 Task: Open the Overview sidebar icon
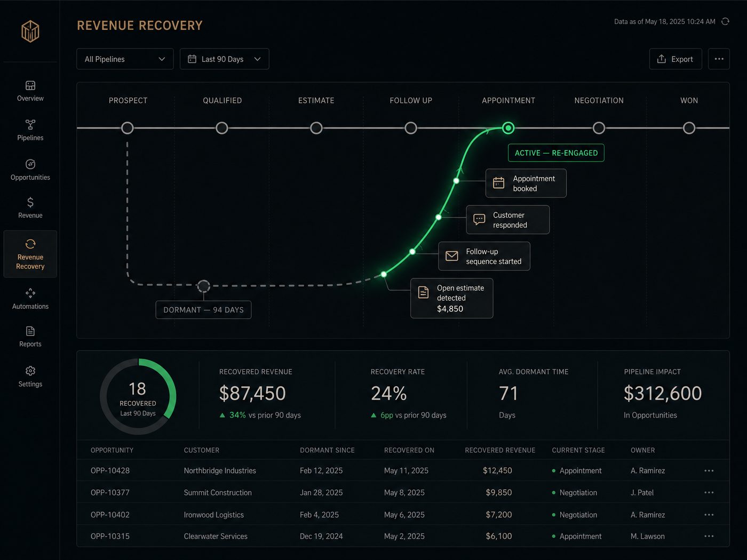[x=30, y=85]
